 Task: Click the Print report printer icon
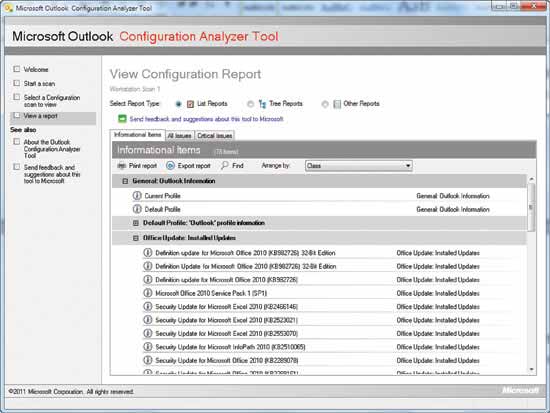click(121, 166)
